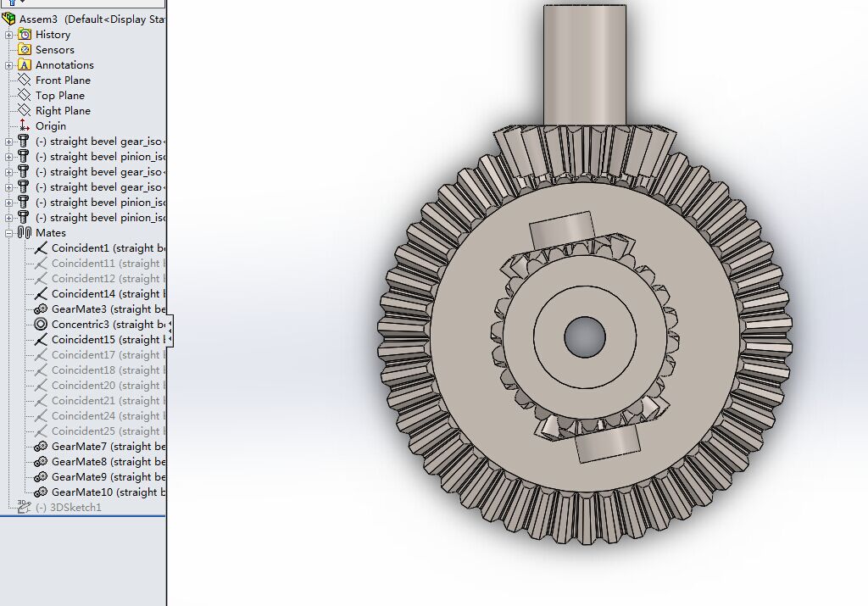
Task: Collapse the feature tree panel with side handle
Action: pos(170,331)
